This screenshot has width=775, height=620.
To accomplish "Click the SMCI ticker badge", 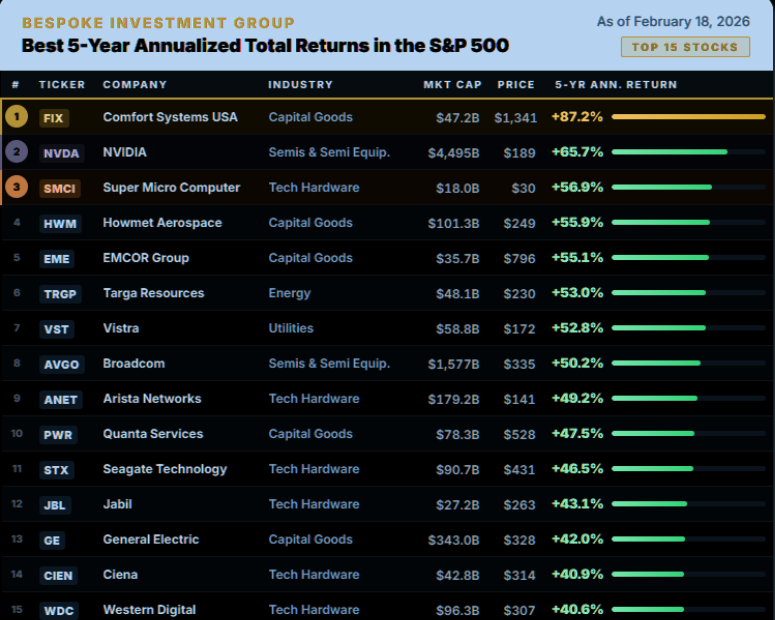I will [x=60, y=188].
